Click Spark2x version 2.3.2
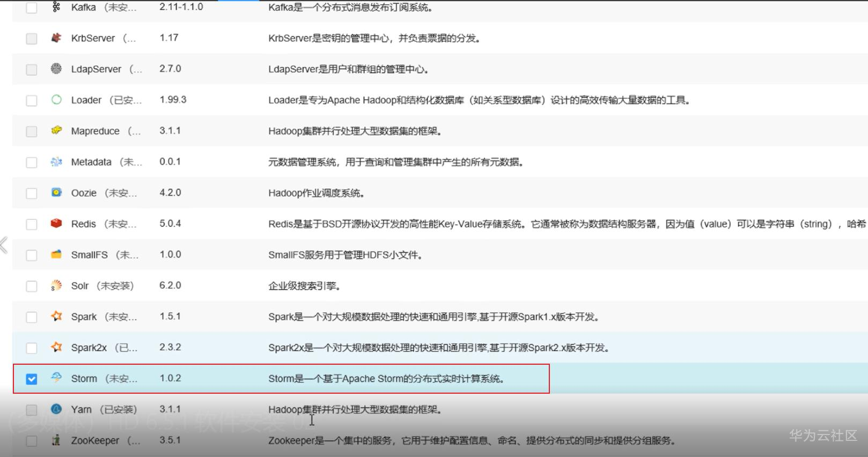 click(x=170, y=347)
